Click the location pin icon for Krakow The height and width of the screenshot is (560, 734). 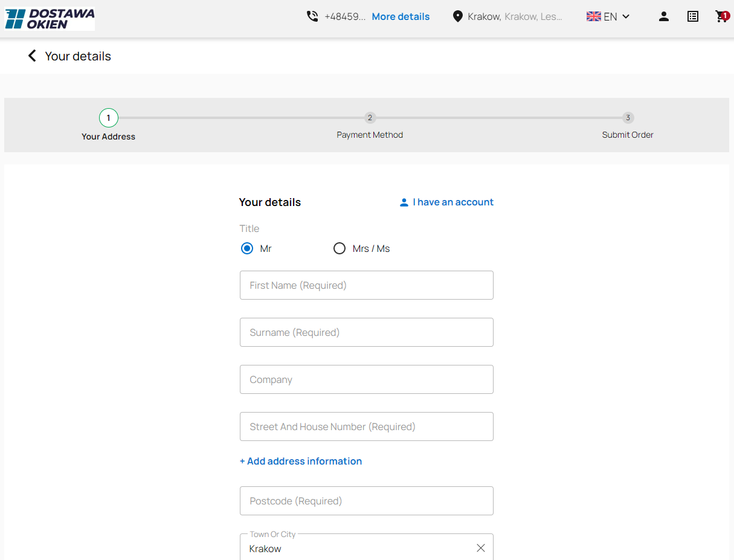(x=457, y=16)
